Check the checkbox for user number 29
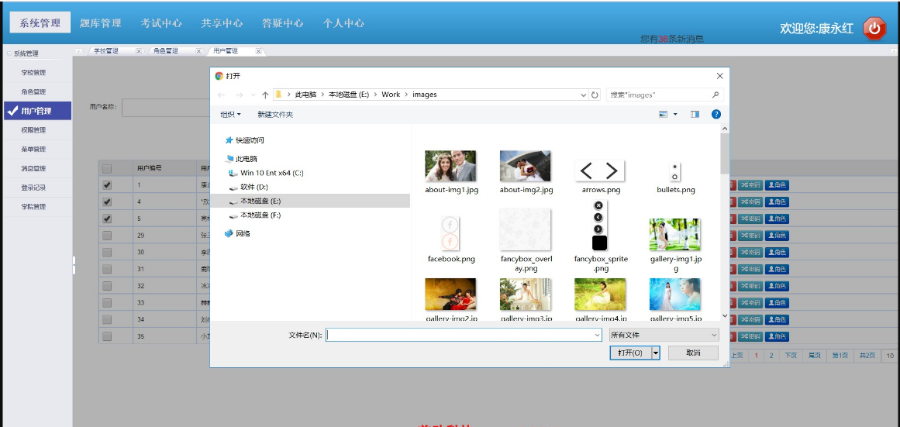The height and width of the screenshot is (427, 900). click(107, 235)
